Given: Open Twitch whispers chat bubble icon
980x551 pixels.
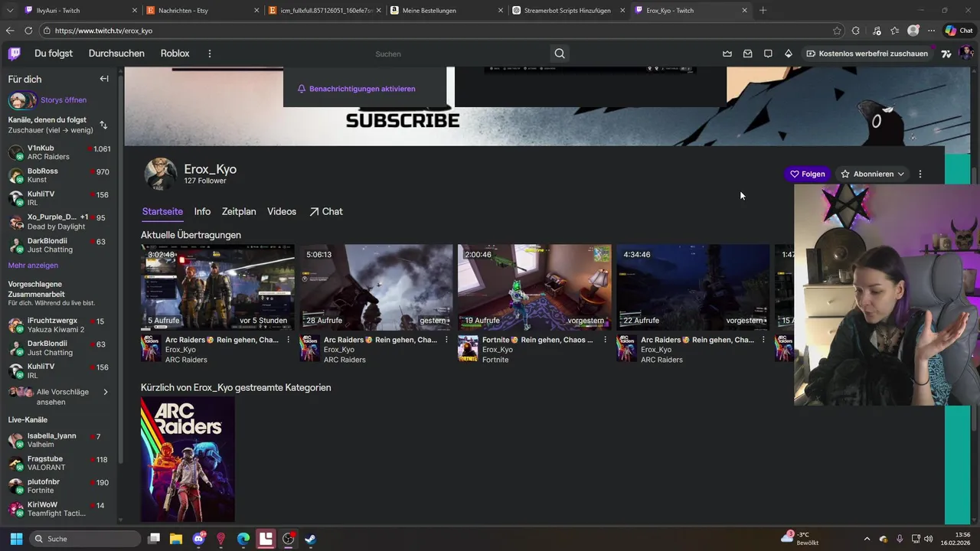Looking at the screenshot, I should 768,54.
